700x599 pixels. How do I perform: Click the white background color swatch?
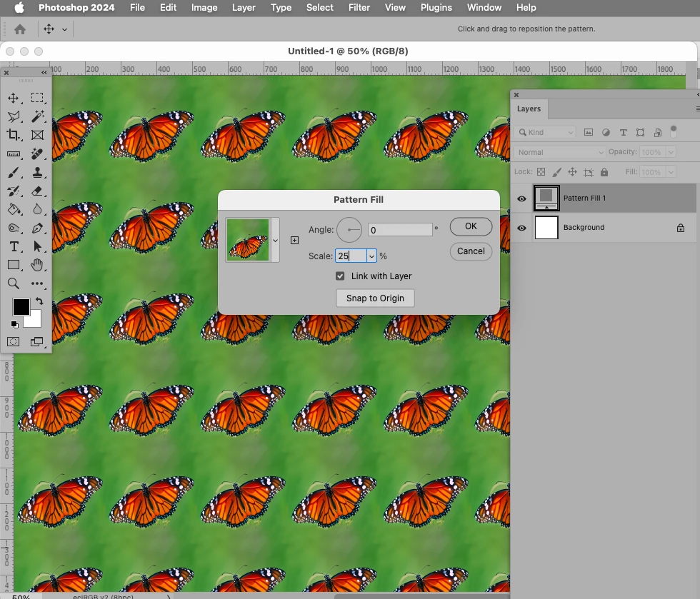35,321
